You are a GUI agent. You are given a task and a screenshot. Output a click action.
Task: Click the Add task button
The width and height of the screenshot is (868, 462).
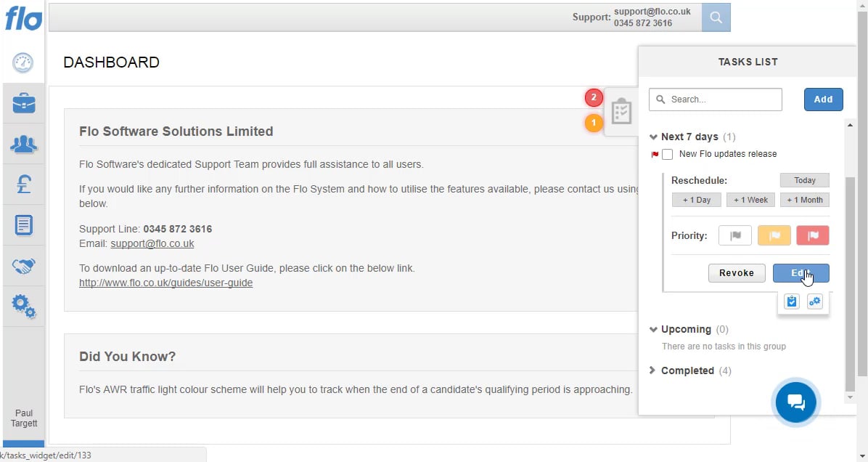click(823, 100)
